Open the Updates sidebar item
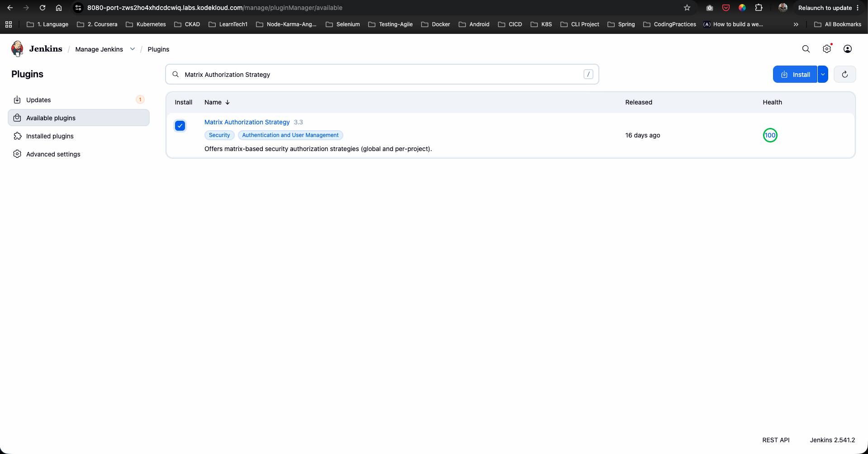 coord(79,99)
